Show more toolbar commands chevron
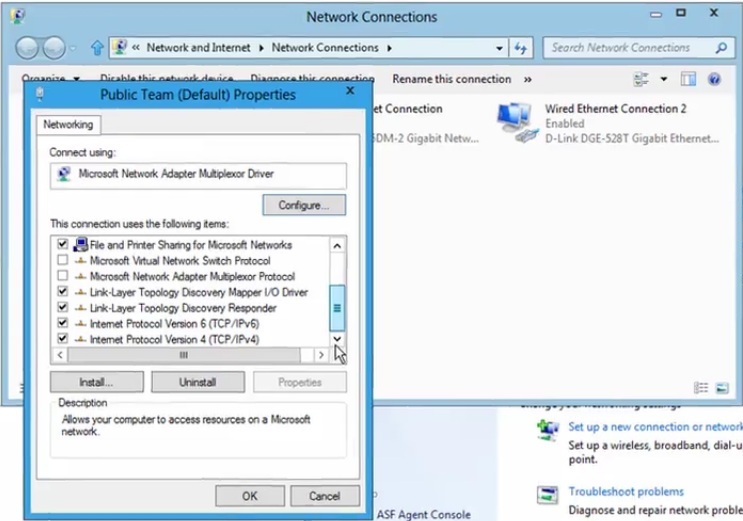This screenshot has height=521, width=743. pyautogui.click(x=527, y=79)
